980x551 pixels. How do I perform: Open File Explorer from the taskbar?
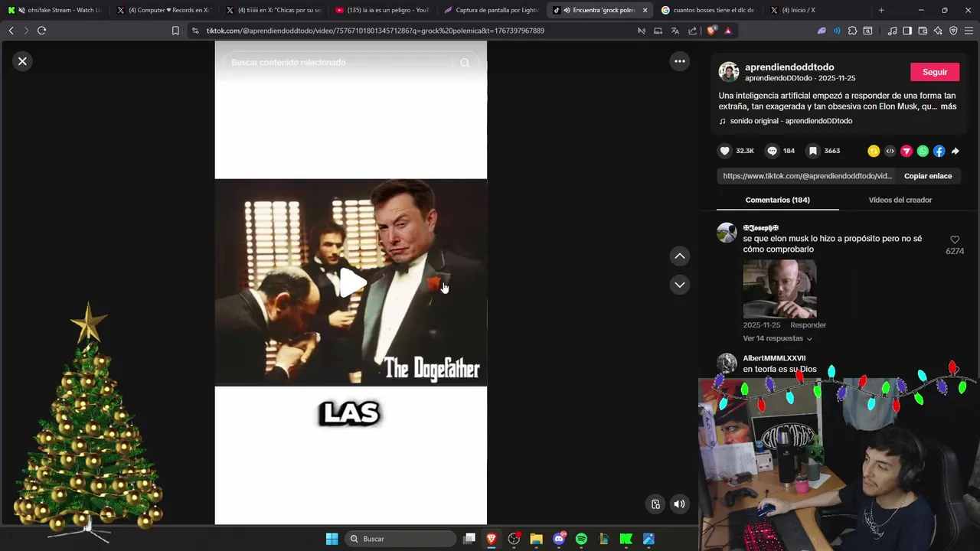click(x=536, y=539)
